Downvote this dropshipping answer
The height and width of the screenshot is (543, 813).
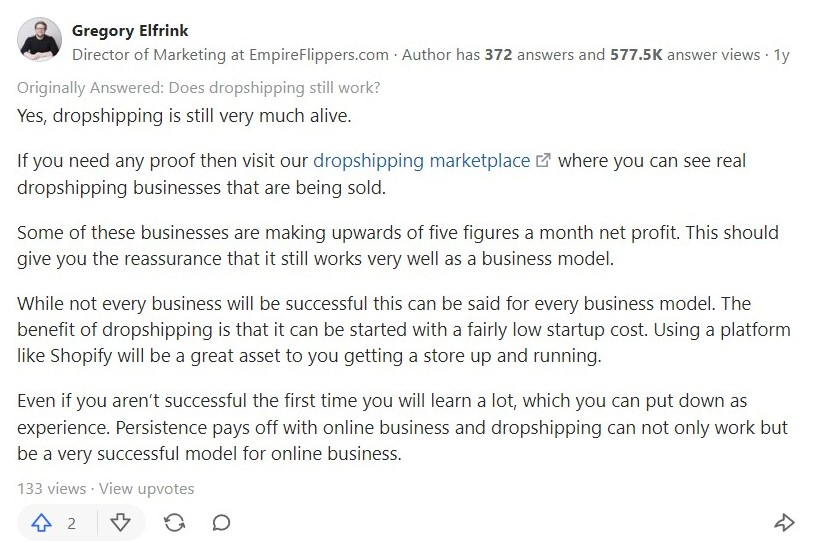coord(120,523)
